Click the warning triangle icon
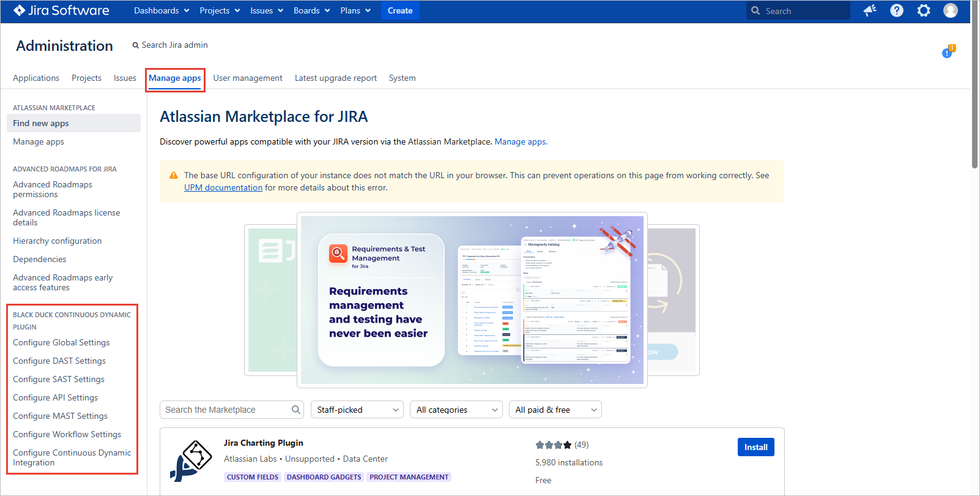980x496 pixels. click(x=174, y=175)
